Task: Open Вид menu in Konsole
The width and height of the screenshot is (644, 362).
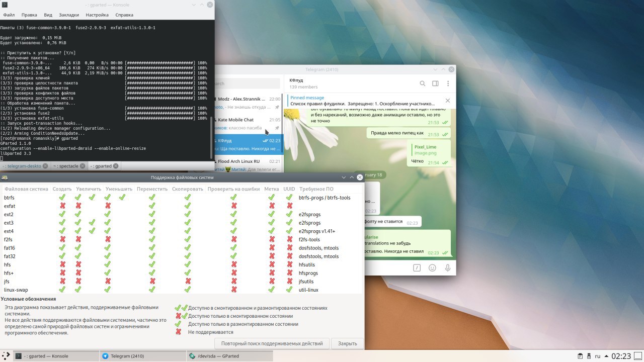Action: click(x=48, y=15)
